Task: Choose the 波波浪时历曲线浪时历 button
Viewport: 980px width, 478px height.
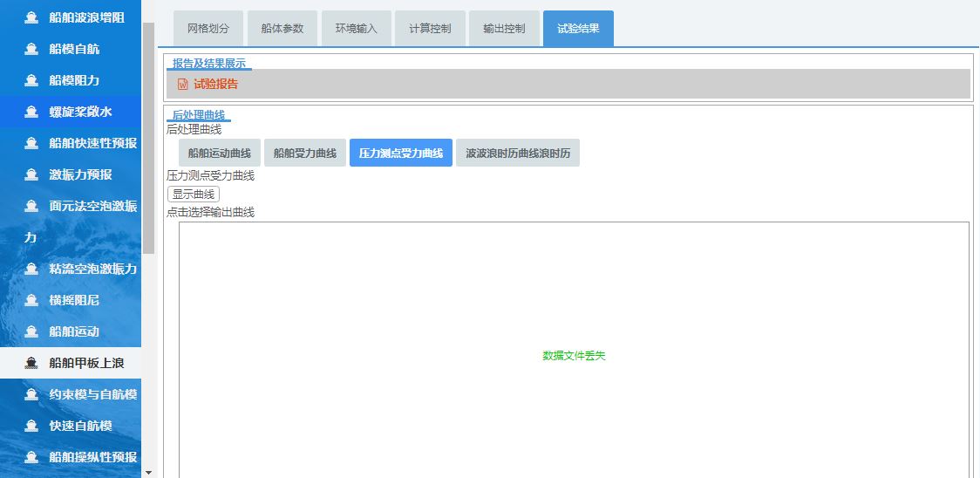Action: 518,153
